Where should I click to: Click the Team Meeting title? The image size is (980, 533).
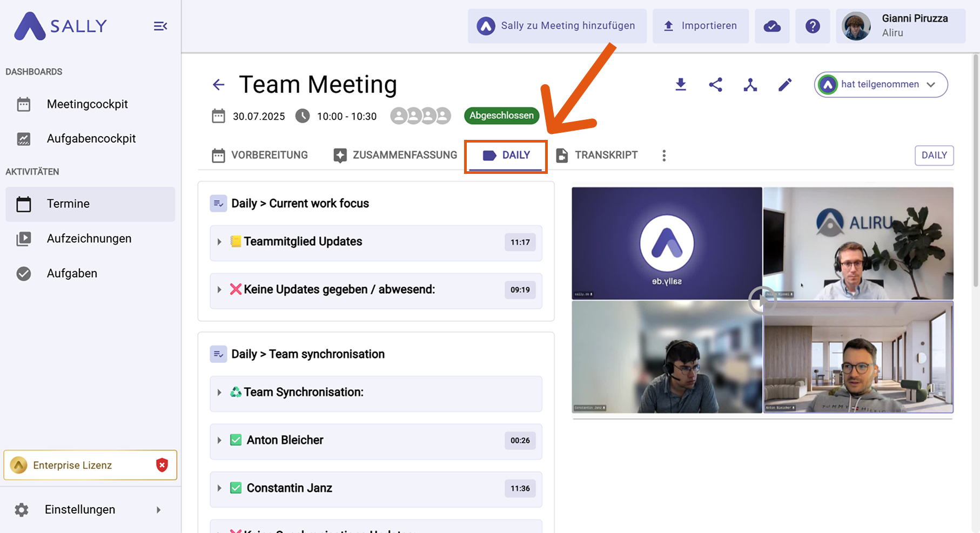coord(318,85)
